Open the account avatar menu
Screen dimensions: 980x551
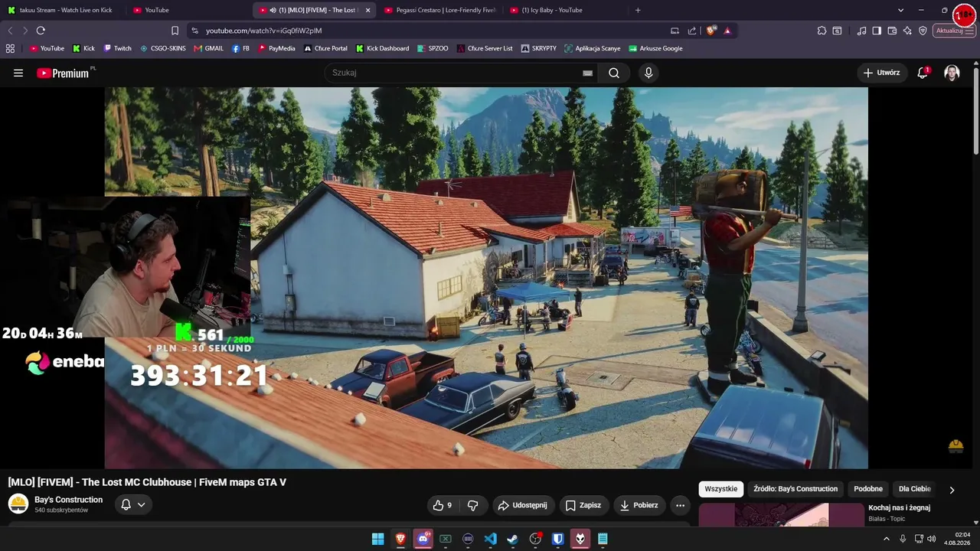pyautogui.click(x=952, y=73)
